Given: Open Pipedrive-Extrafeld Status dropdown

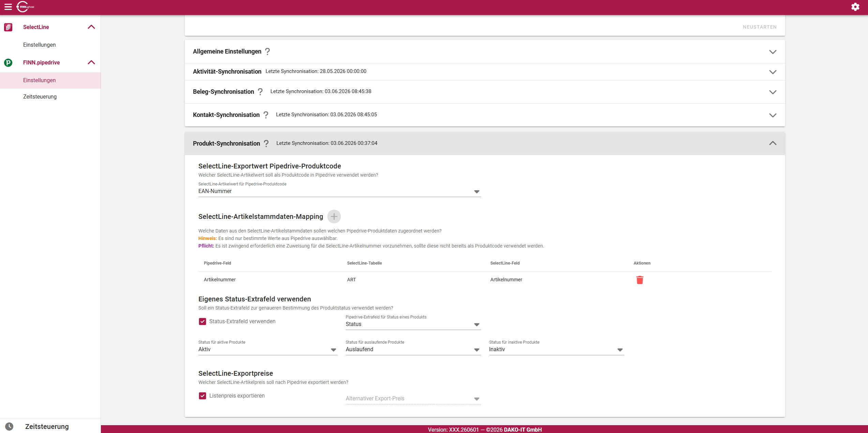Looking at the screenshot, I should [413, 324].
